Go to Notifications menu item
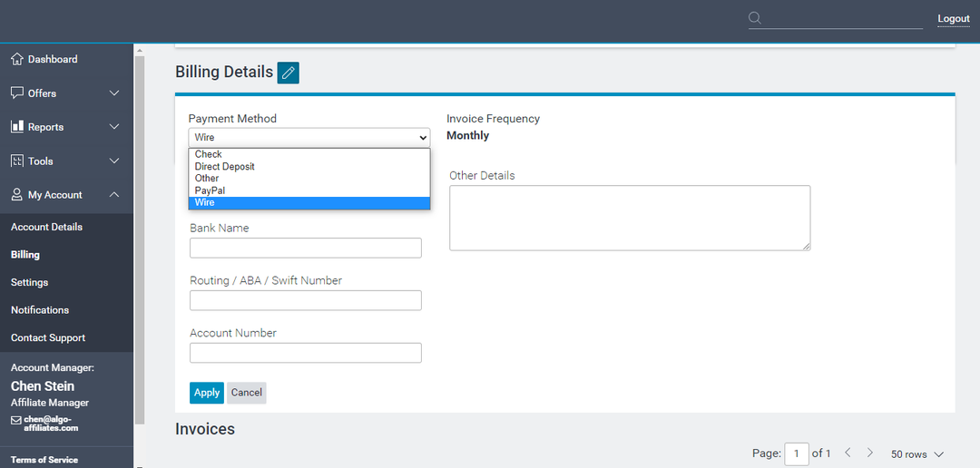Screen dimensions: 980x468 tap(40, 310)
